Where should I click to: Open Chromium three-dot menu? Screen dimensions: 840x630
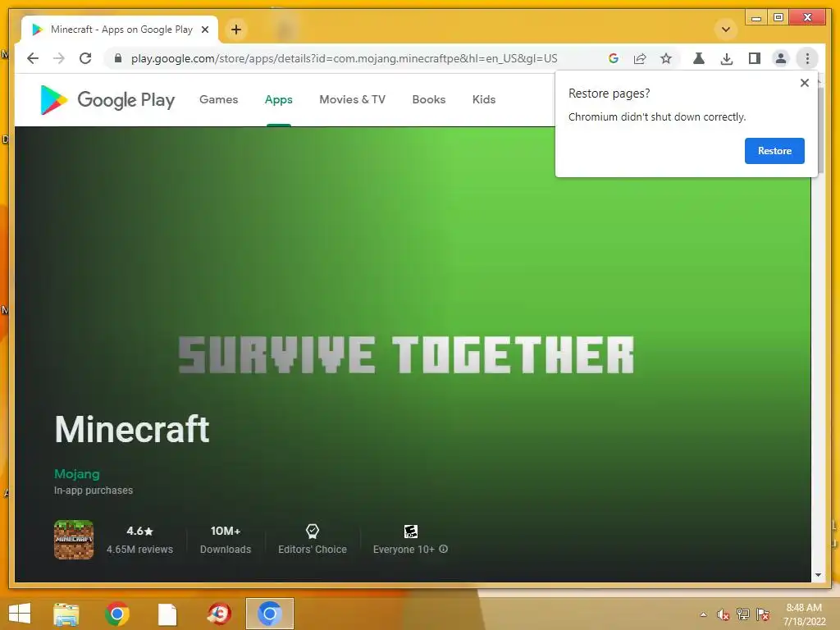click(807, 58)
